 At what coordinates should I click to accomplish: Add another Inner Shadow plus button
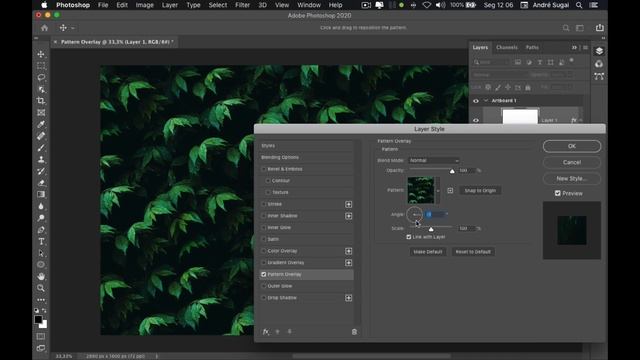click(x=348, y=216)
